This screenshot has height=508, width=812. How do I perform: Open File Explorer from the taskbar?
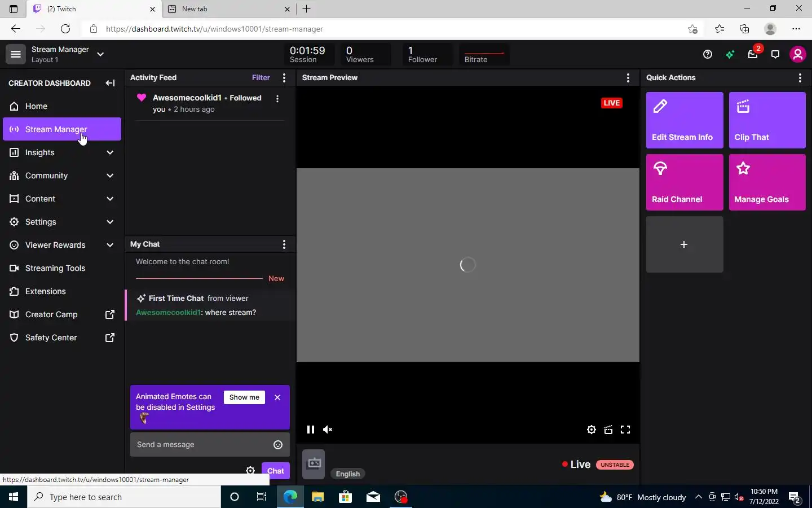[318, 497]
